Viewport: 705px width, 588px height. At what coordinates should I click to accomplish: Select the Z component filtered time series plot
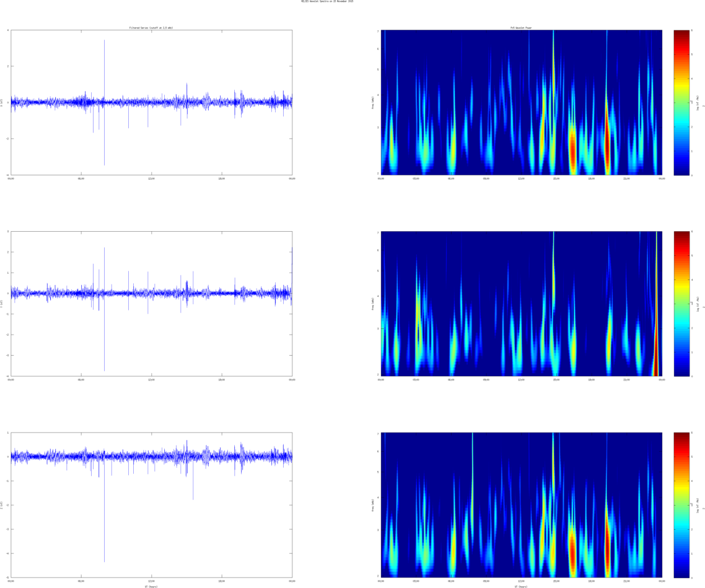coord(152,506)
